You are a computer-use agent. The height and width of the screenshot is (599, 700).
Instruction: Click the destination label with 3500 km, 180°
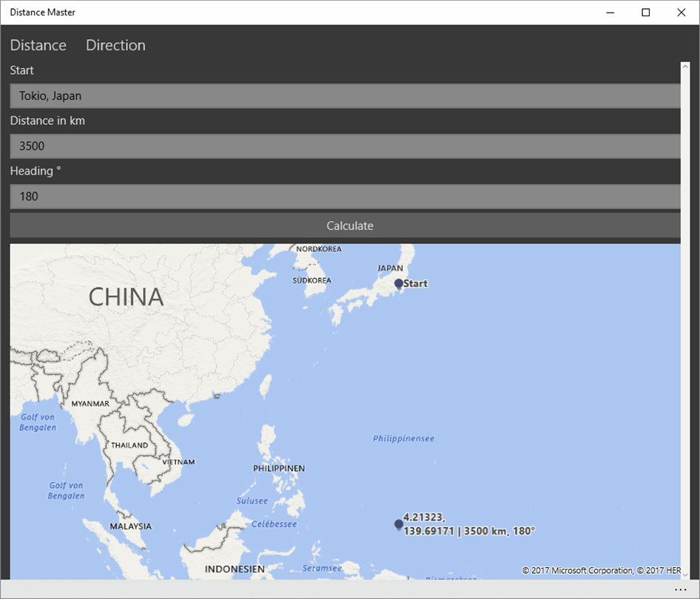click(468, 524)
